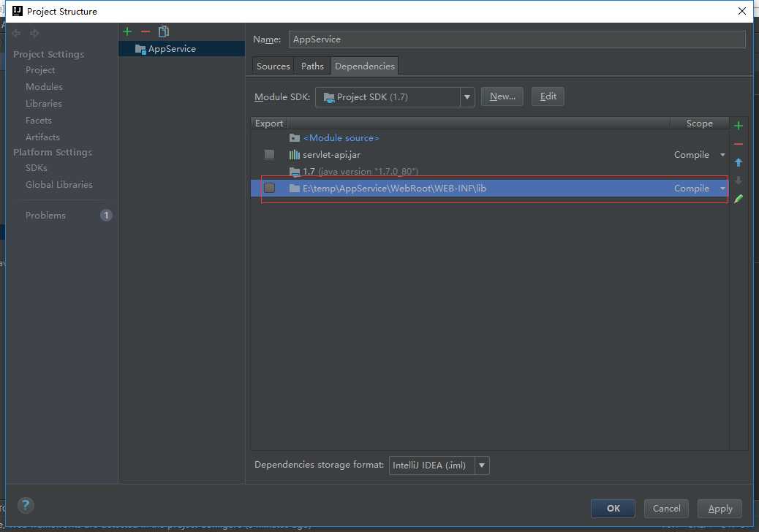Open Artifacts settings section
759x532 pixels.
42,137
